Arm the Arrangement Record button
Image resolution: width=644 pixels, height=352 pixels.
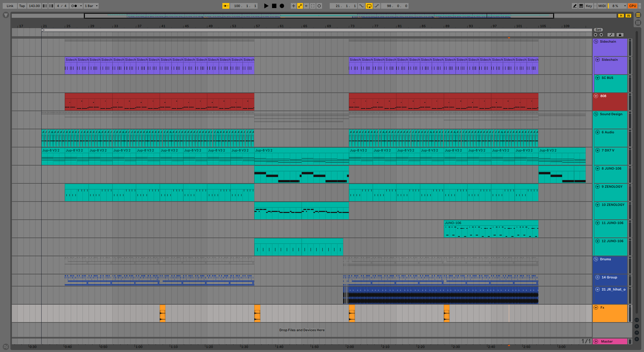tap(282, 6)
